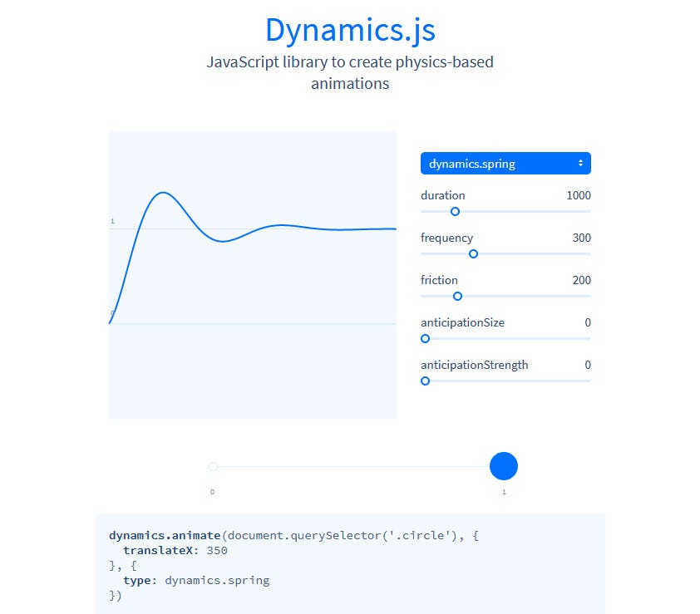Click the anticipationSize slider handle
This screenshot has width=700, height=614.
(425, 339)
